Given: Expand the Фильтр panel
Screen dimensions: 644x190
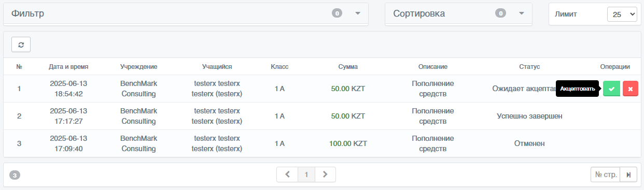Looking at the screenshot, I should [x=358, y=13].
